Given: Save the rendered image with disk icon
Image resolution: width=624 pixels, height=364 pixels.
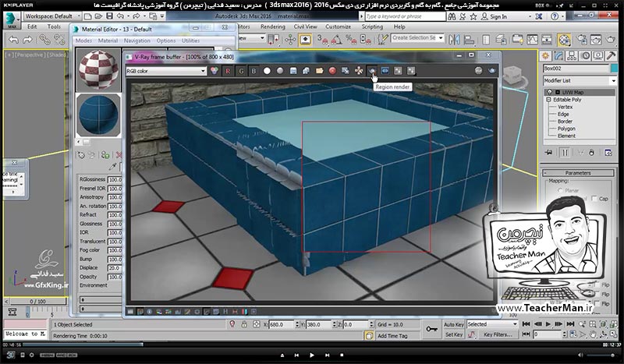Looking at the screenshot, I should (293, 71).
